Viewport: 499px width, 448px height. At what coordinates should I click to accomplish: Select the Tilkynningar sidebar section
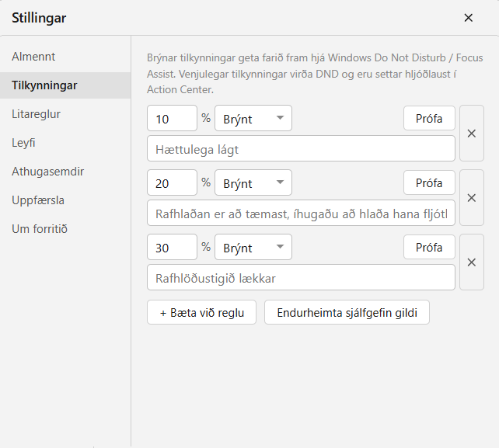coord(65,85)
